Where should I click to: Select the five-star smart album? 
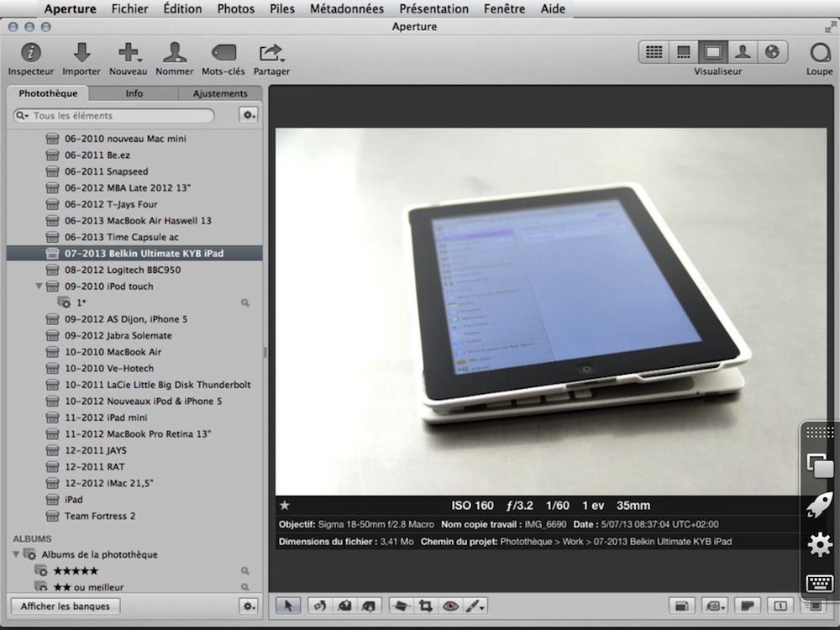(134, 571)
